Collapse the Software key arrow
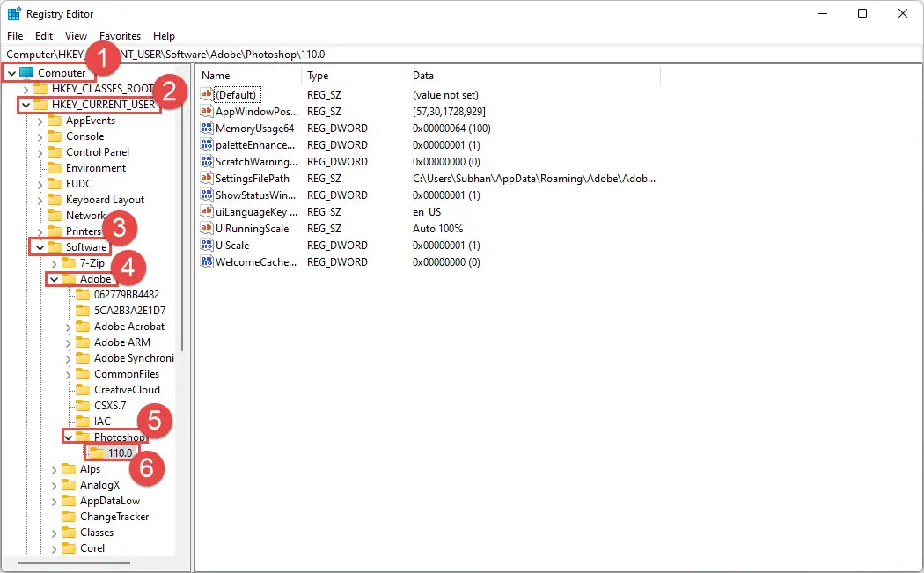The width and height of the screenshot is (924, 573). [40, 247]
